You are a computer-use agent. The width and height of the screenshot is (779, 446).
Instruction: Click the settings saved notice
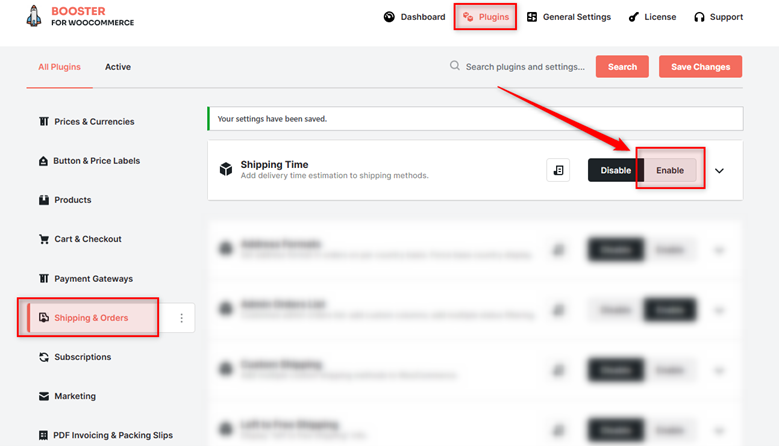[475, 119]
